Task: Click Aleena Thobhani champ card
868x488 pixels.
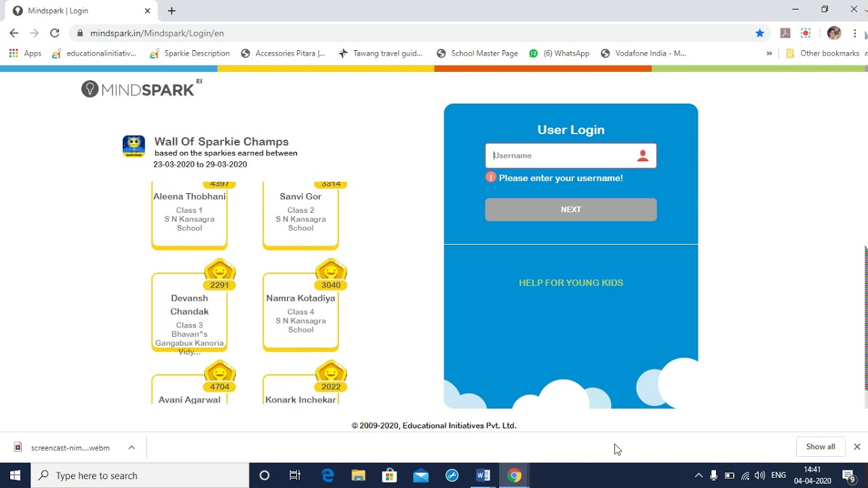Action: (x=189, y=216)
